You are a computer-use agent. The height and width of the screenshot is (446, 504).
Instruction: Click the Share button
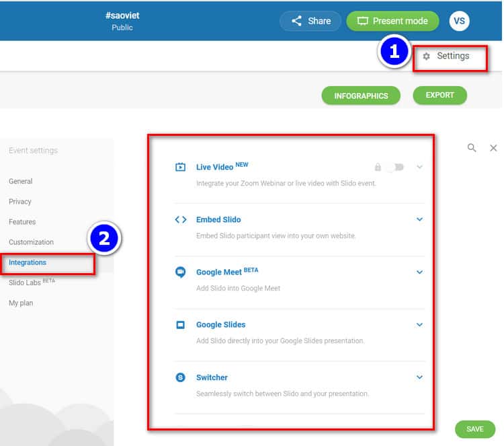(310, 21)
